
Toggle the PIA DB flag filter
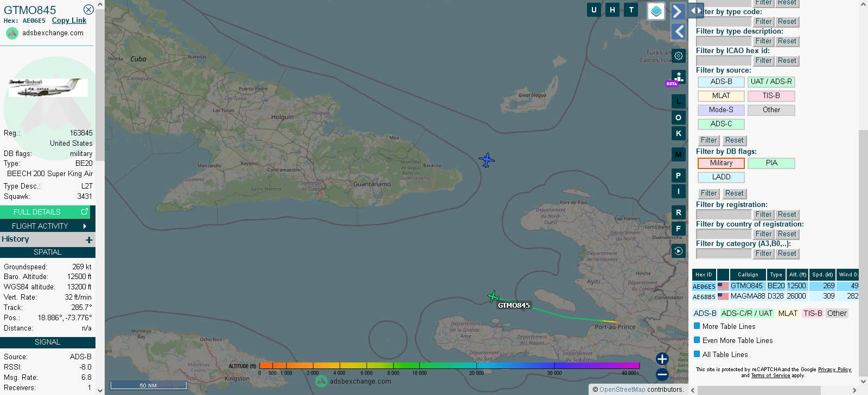click(771, 163)
